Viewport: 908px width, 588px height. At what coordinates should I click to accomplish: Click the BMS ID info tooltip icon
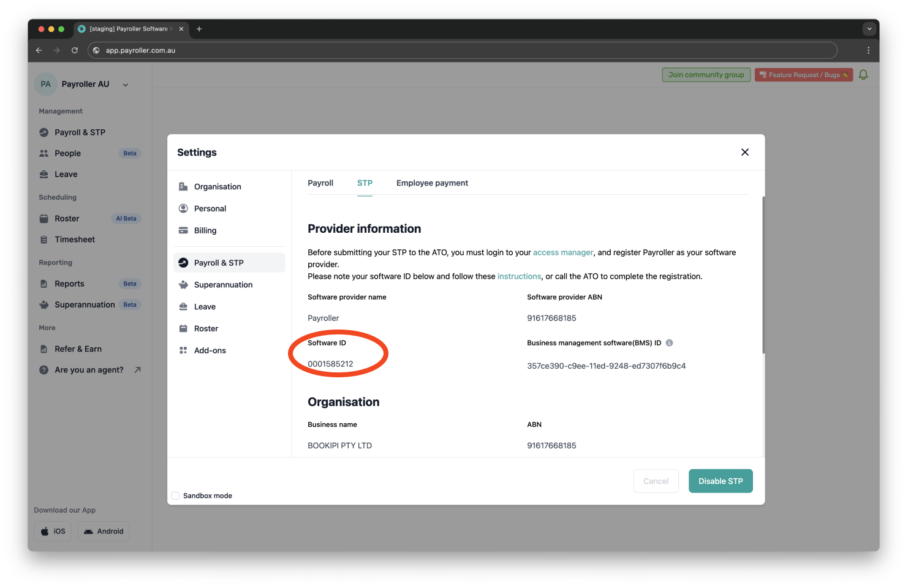(x=669, y=343)
